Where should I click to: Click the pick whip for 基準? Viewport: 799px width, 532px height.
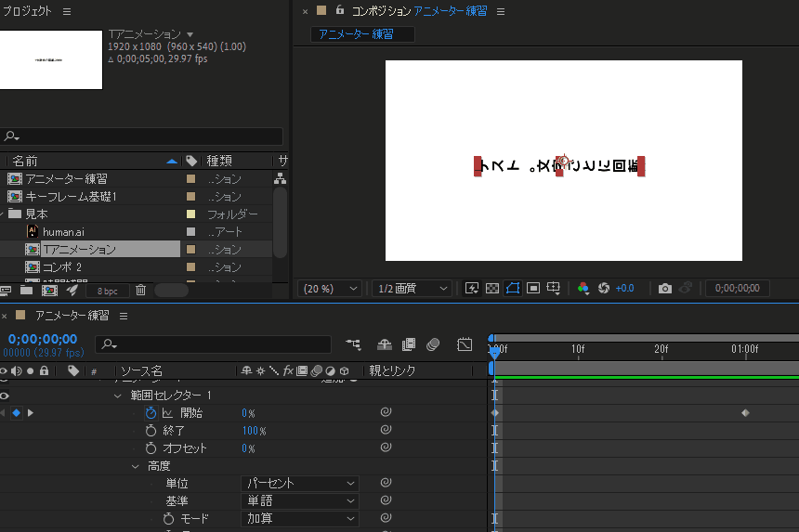coord(386,500)
